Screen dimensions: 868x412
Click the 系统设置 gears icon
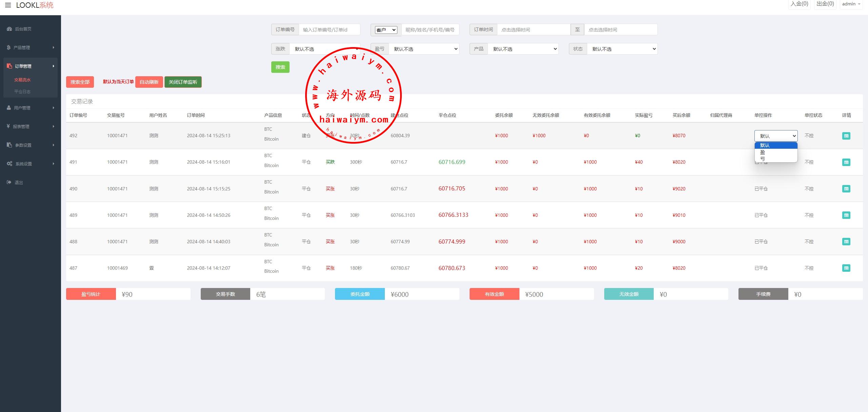(9, 164)
